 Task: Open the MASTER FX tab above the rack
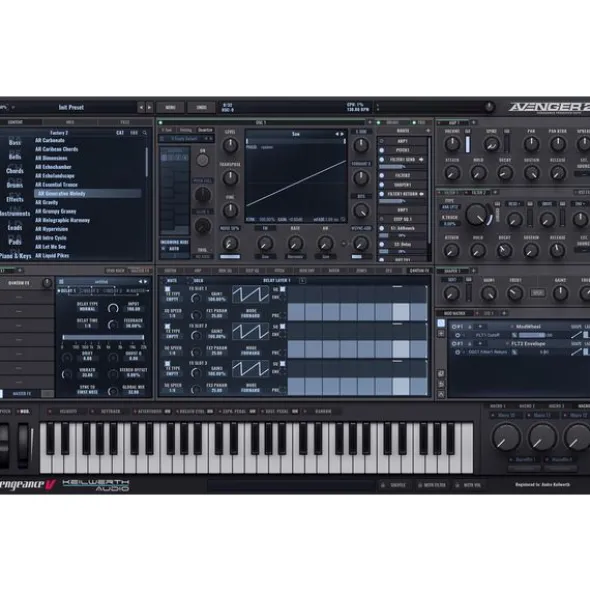140,271
